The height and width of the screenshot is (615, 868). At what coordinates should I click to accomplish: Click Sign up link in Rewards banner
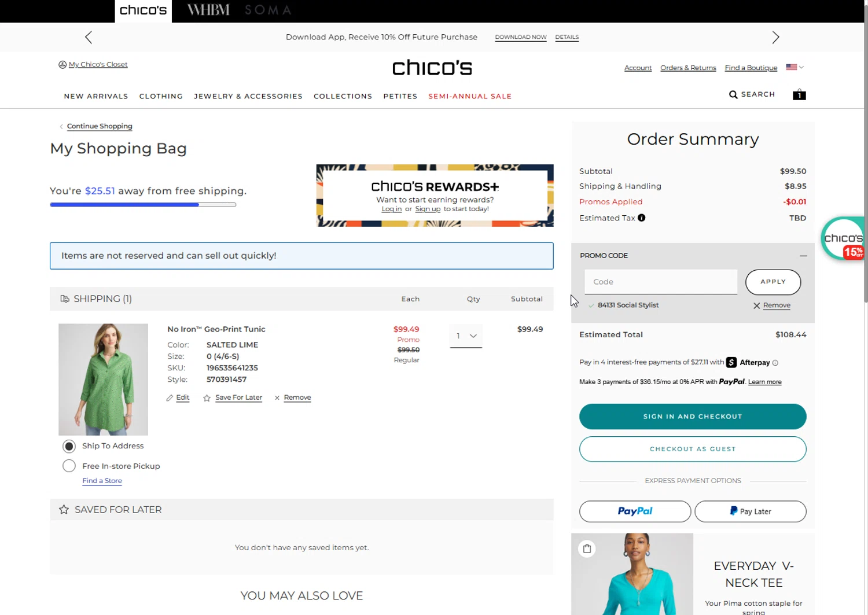tap(428, 209)
